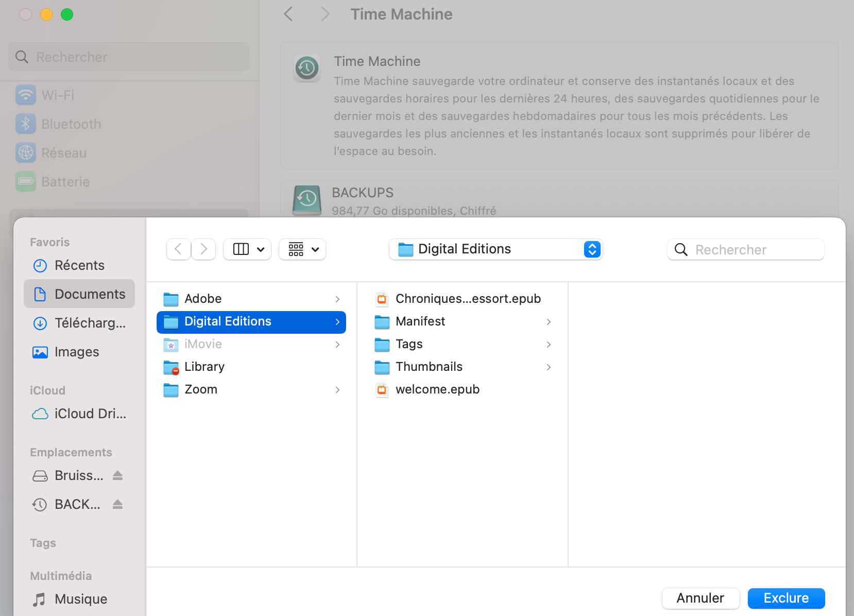The height and width of the screenshot is (616, 854).
Task: Click the Zoom folder icon
Action: pyautogui.click(x=171, y=390)
